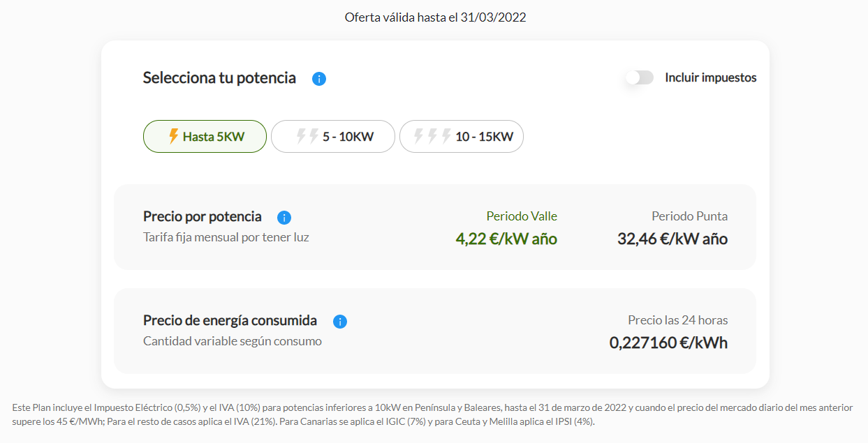Click the Periodo Punta 32,46 €/kW año price
Screen dimensions: 868x443
672,239
